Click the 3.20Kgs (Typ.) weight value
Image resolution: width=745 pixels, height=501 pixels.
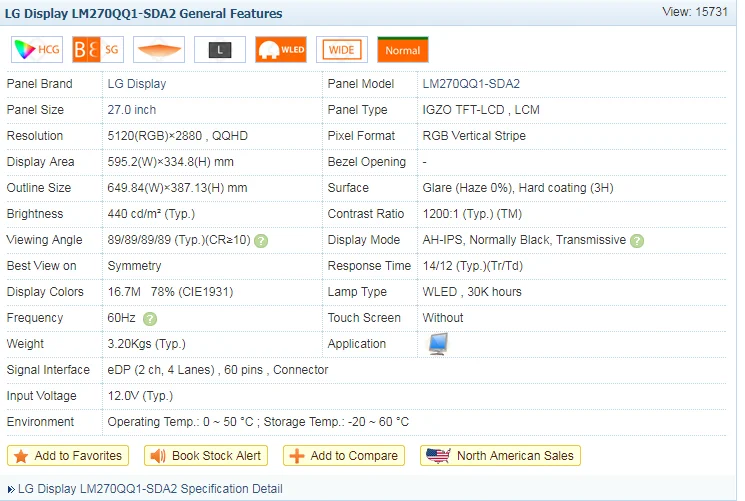pyautogui.click(x=146, y=344)
